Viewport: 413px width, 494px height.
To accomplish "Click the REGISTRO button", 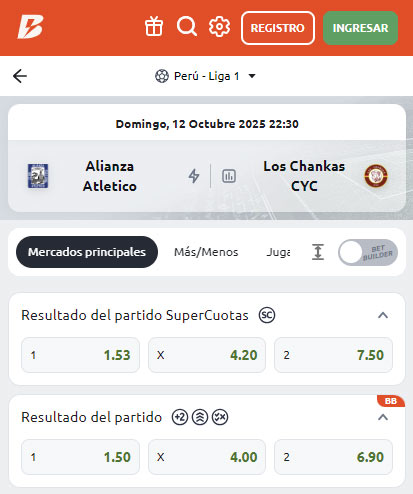I will tap(278, 28).
